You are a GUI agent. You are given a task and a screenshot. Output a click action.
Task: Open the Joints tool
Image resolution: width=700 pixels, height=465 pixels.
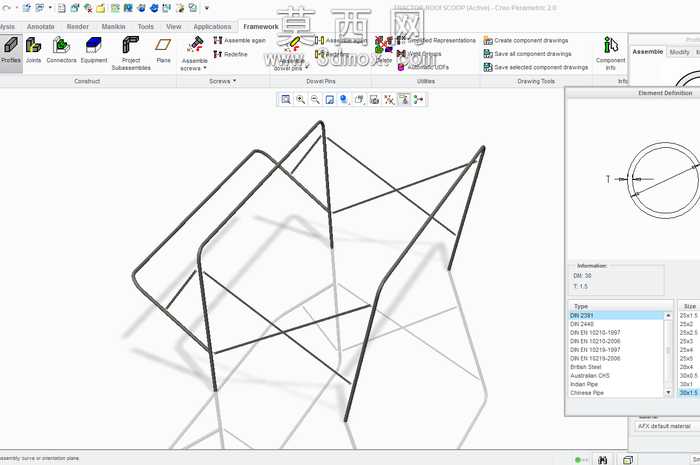(33, 50)
